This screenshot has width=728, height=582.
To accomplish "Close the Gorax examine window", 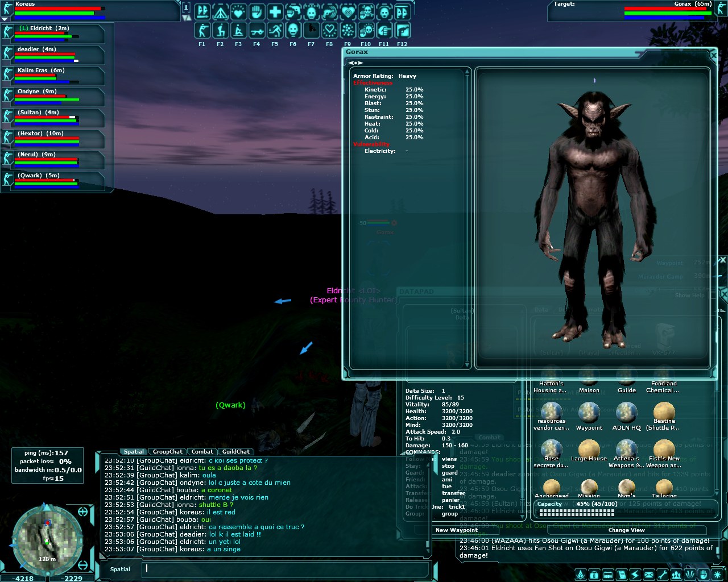I will (713, 55).
